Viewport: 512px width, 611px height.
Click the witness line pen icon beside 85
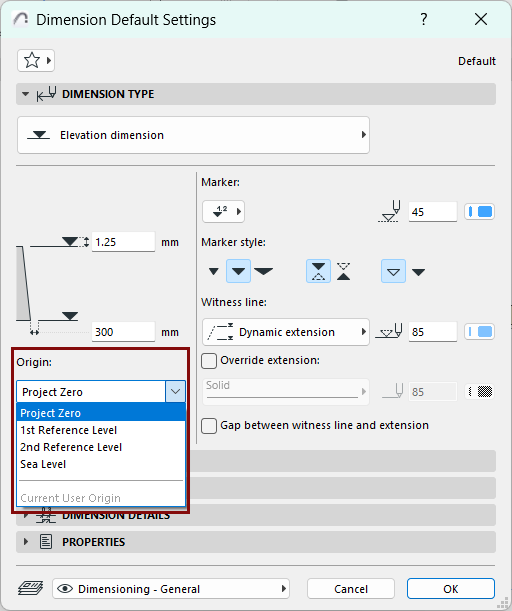click(388, 332)
